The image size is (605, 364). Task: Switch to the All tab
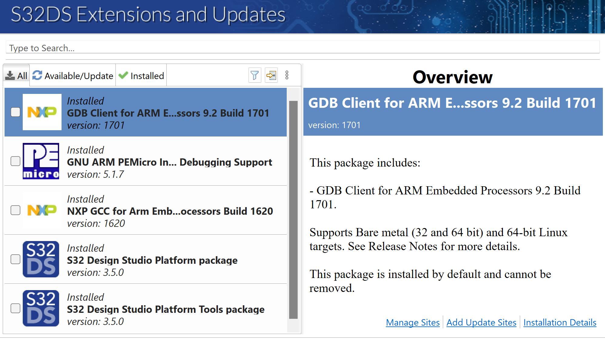pyautogui.click(x=17, y=76)
